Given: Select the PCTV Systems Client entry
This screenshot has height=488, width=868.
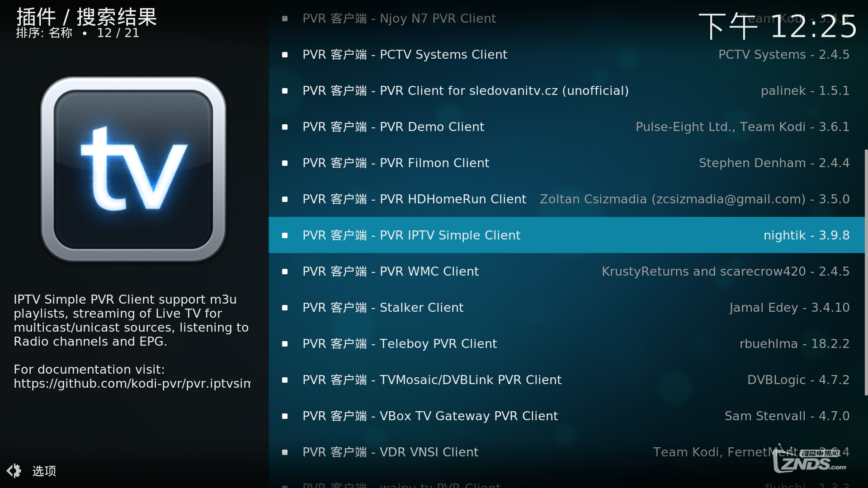Looking at the screenshot, I should click(x=566, y=54).
